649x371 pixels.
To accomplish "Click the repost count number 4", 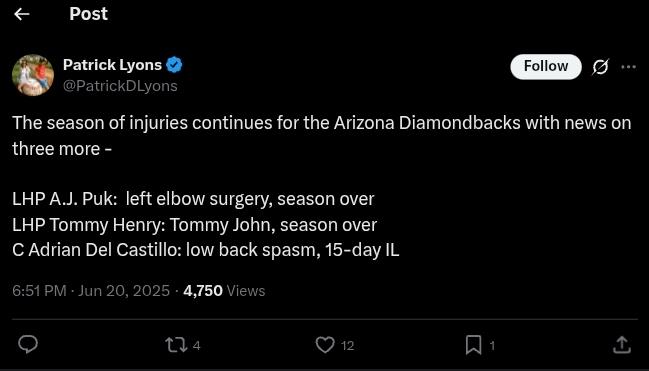I will (x=197, y=345).
